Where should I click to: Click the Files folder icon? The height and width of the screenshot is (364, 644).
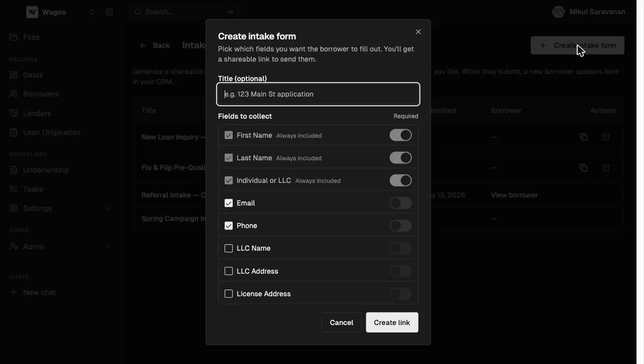pyautogui.click(x=14, y=37)
